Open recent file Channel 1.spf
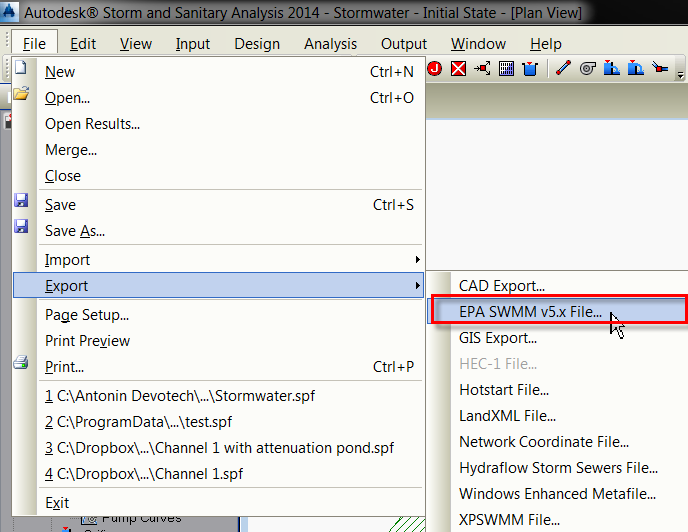Image resolution: width=688 pixels, height=532 pixels. pyautogui.click(x=218, y=474)
